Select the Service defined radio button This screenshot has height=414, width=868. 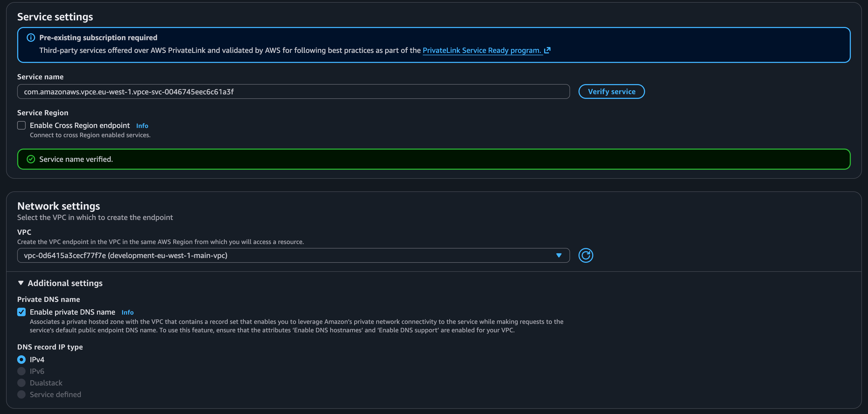point(21,394)
